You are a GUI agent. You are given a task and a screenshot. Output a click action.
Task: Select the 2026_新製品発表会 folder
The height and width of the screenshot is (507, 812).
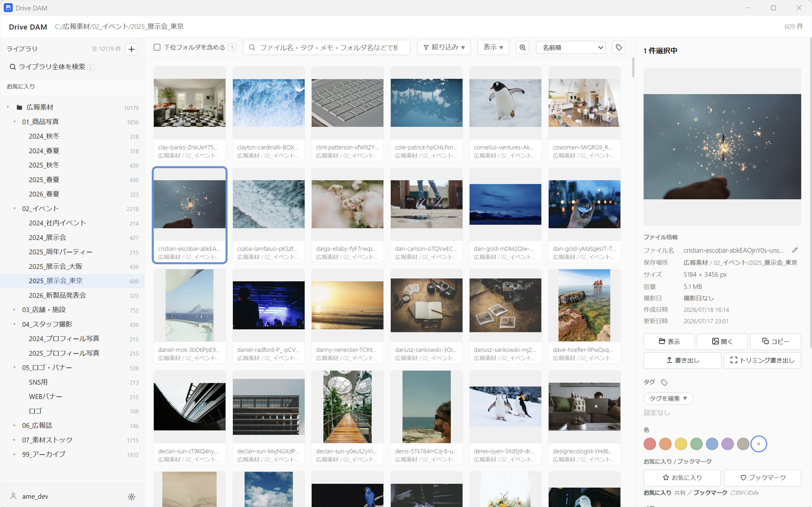[72, 295]
